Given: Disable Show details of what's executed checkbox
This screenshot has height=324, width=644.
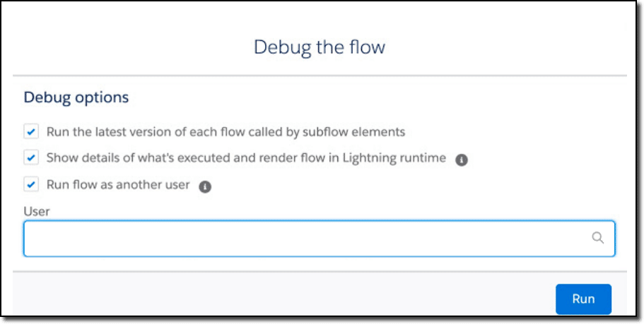Looking at the screenshot, I should point(31,158).
